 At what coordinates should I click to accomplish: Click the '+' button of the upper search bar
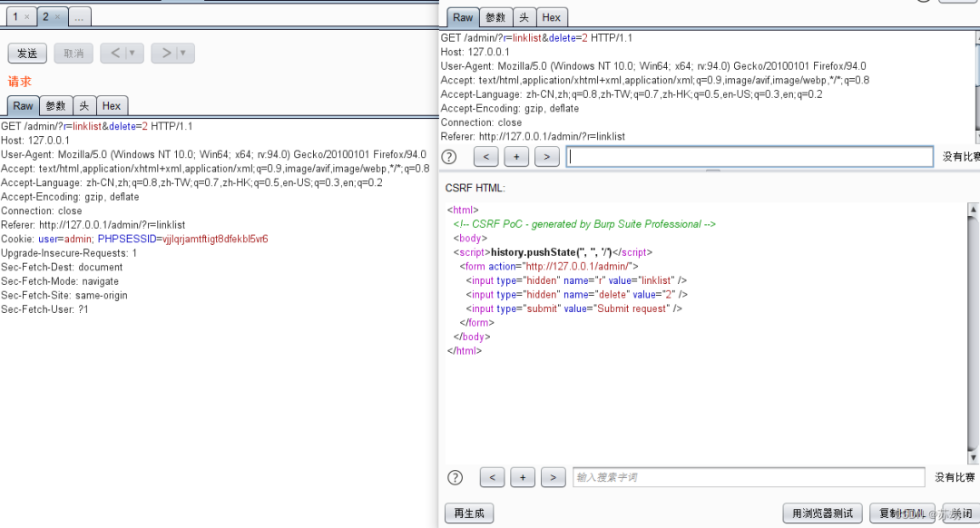(x=516, y=157)
